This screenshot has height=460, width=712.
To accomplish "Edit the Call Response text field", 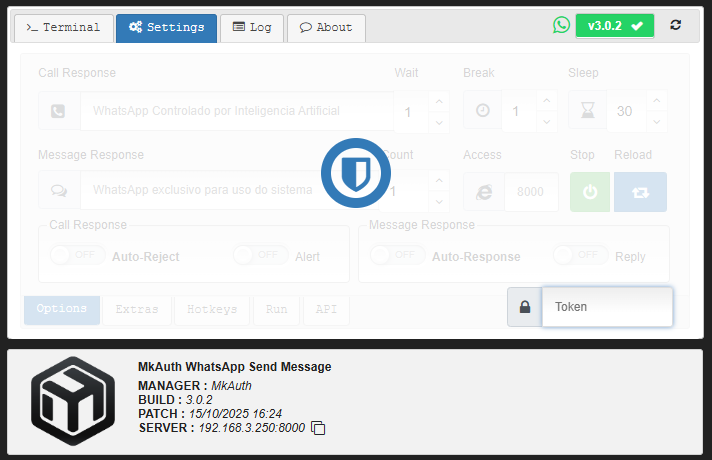I will 237,111.
